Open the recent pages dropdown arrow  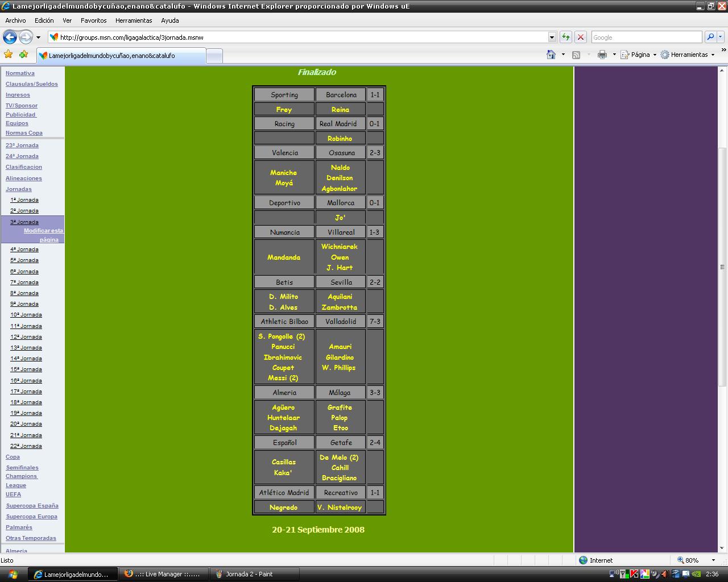click(x=38, y=38)
